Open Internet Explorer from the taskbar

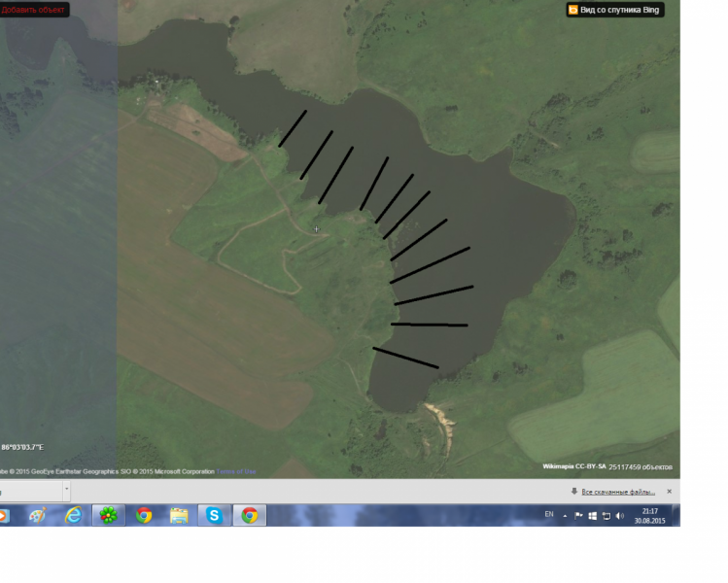(x=73, y=515)
